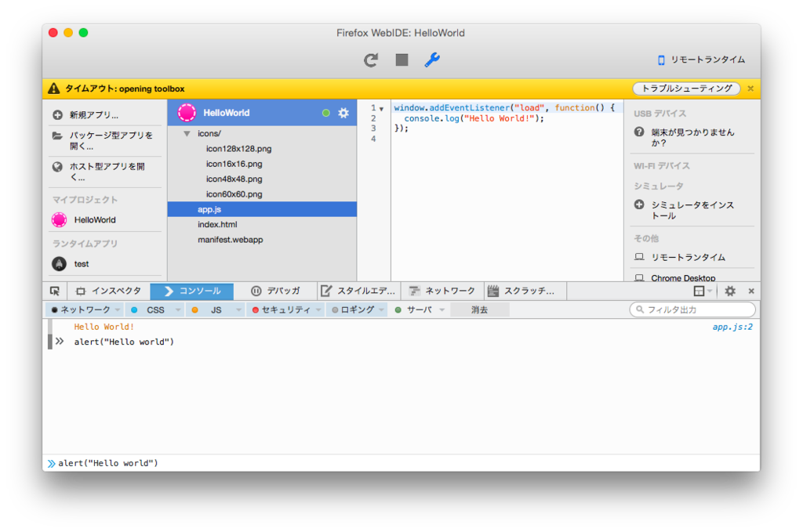
Task: Switch to the インスペクタ tab
Action: 108,291
